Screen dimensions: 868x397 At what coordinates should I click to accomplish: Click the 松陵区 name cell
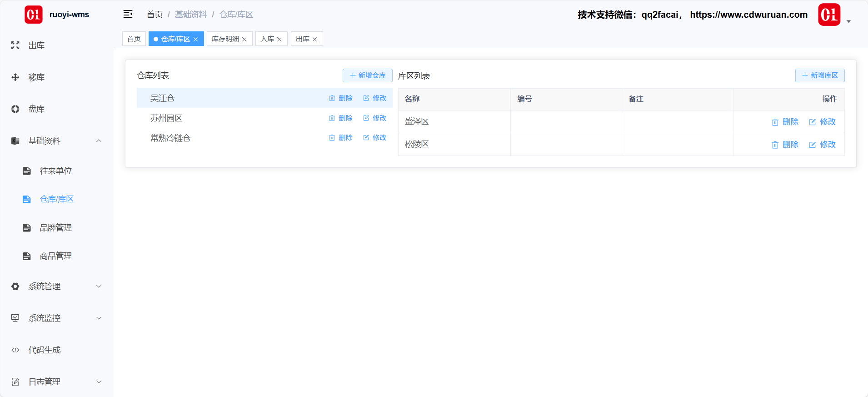(454, 145)
